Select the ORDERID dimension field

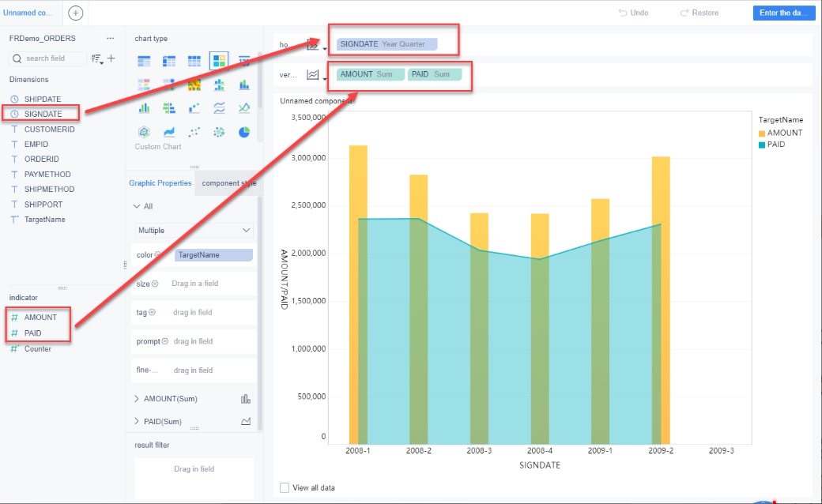[41, 159]
